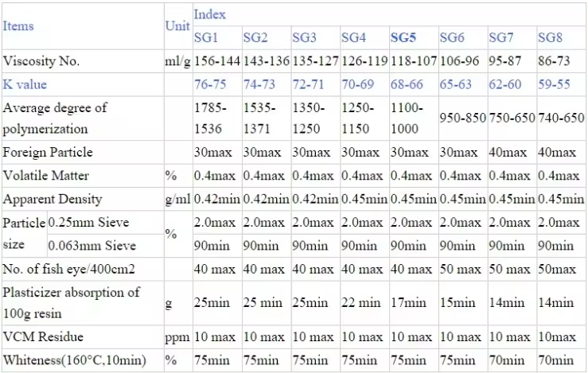588x373 pixels.
Task: Select polymerization value '750-650'
Action: (x=512, y=118)
